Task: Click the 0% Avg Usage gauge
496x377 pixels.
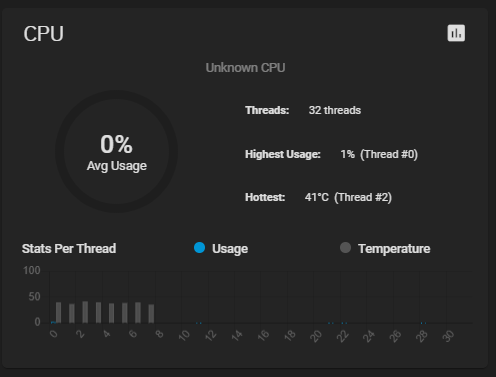Action: [116, 151]
